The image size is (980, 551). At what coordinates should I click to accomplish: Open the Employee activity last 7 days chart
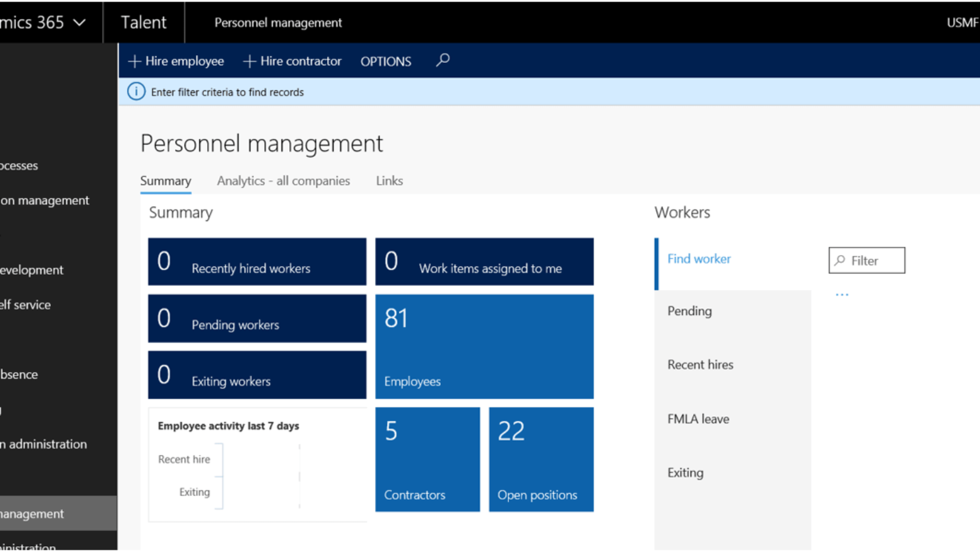click(258, 465)
